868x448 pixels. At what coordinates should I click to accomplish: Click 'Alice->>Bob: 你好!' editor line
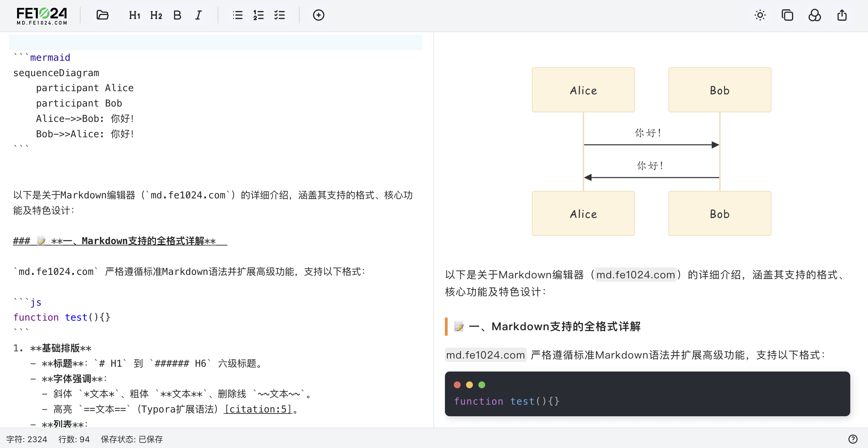pos(85,118)
